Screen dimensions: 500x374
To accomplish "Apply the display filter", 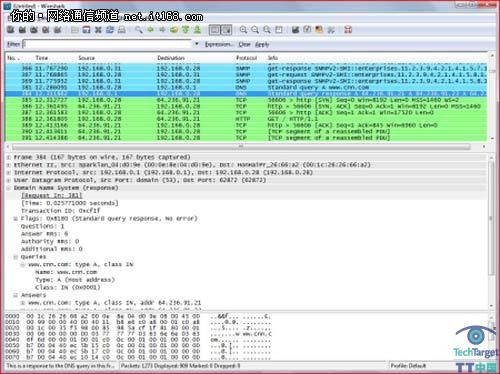I will point(262,44).
